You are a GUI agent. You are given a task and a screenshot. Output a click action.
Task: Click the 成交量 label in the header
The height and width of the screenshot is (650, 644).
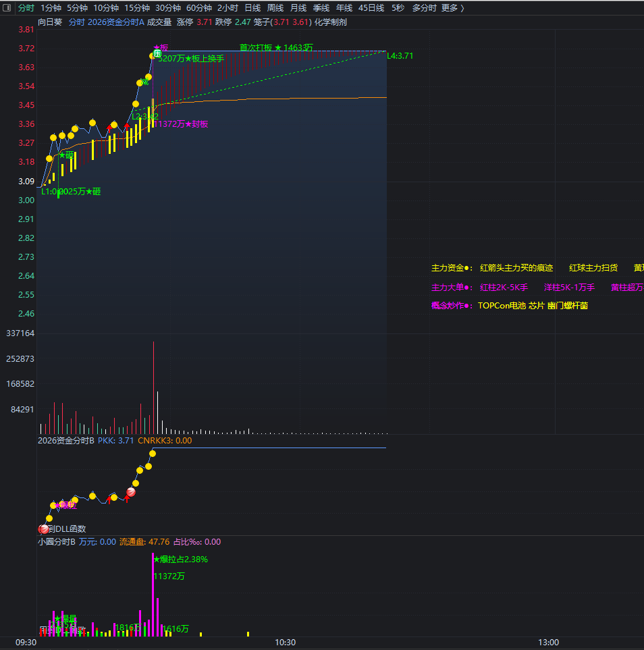pyautogui.click(x=159, y=22)
